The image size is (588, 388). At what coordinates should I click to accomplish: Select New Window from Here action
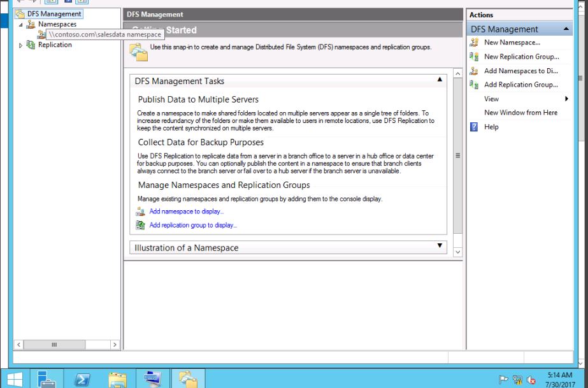520,113
